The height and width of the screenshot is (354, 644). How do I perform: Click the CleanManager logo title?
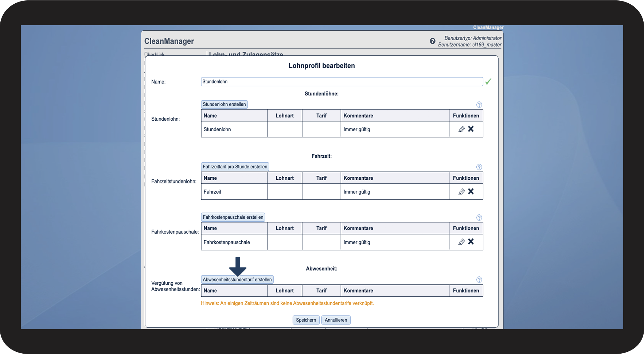tap(169, 41)
